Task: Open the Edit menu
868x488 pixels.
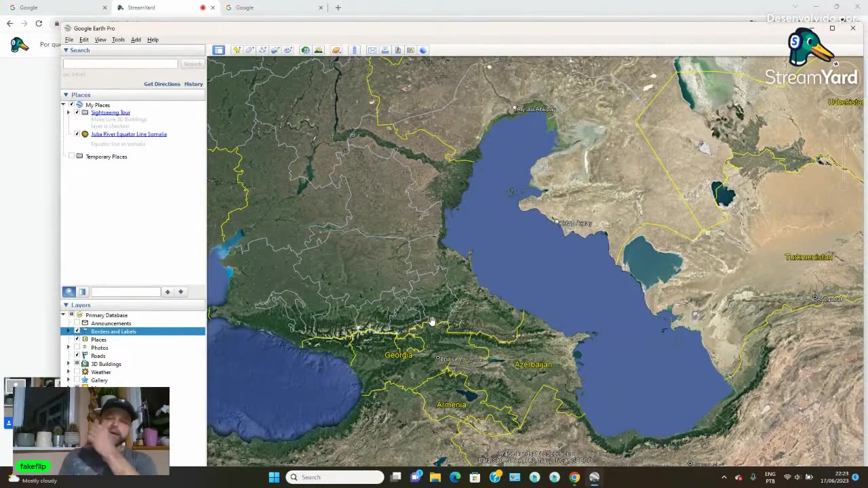Action: click(x=84, y=40)
